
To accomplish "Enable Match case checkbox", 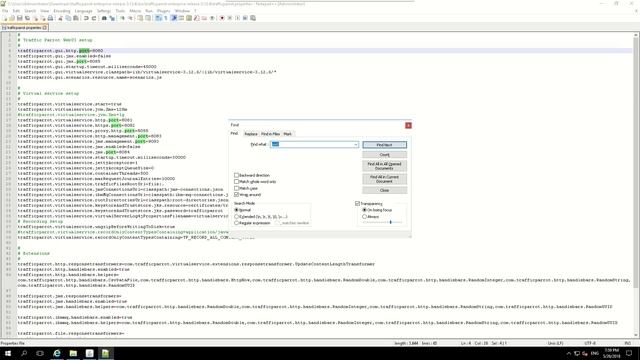I will pyautogui.click(x=236, y=188).
